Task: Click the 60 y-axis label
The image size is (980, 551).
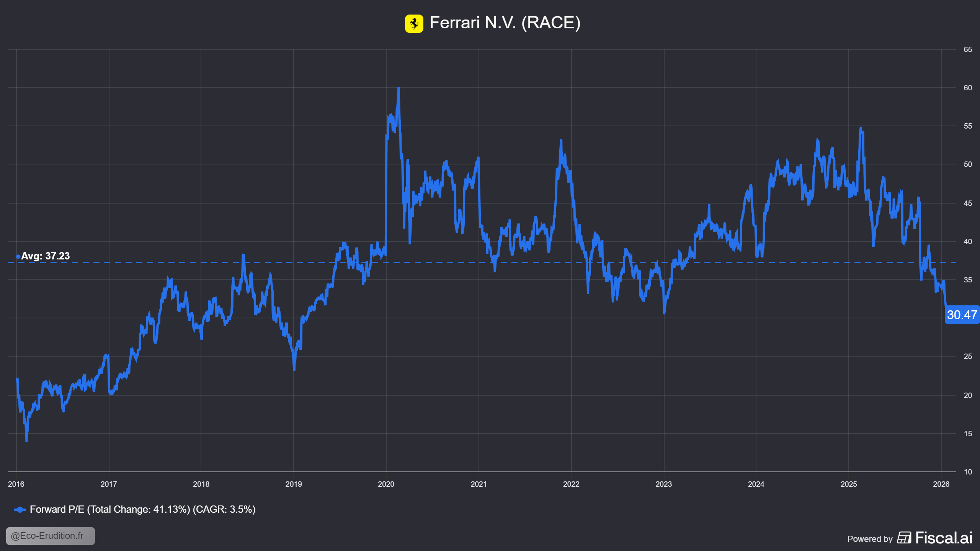Action: coord(968,88)
